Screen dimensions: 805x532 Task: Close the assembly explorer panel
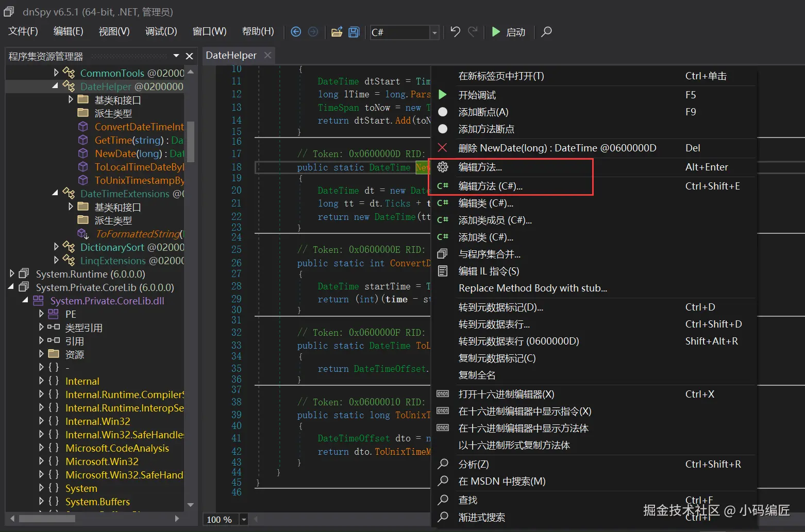coord(189,56)
